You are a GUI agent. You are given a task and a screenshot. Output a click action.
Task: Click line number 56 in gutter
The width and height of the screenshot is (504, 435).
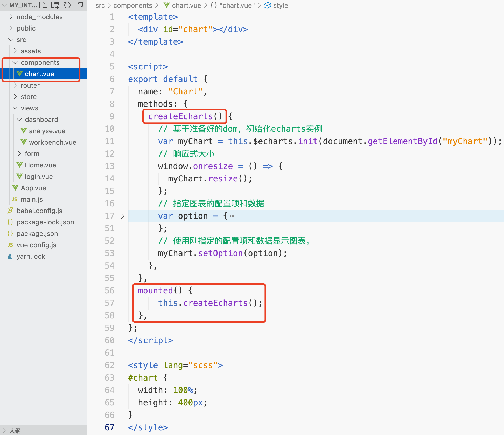tap(109, 291)
